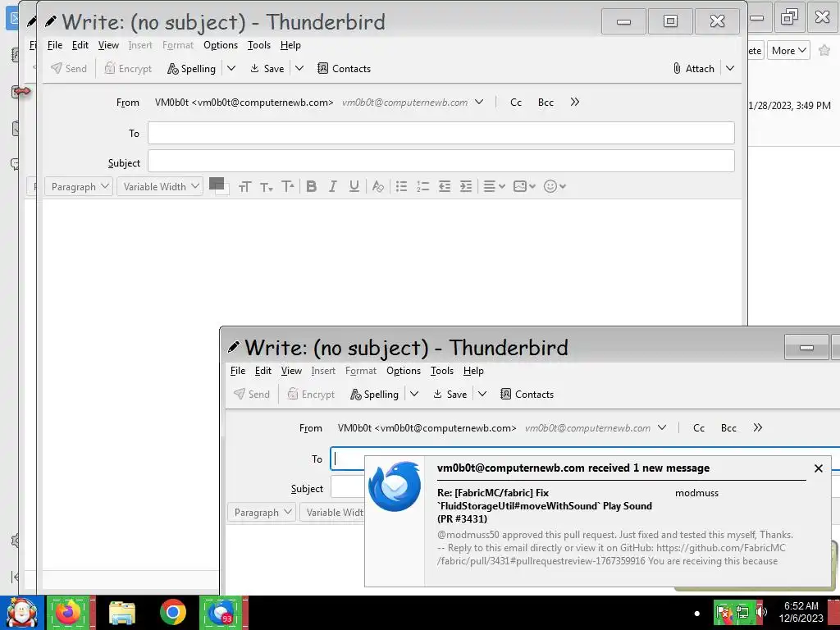The image size is (840, 630).
Task: Toggle underline formatting
Action: tap(354, 186)
